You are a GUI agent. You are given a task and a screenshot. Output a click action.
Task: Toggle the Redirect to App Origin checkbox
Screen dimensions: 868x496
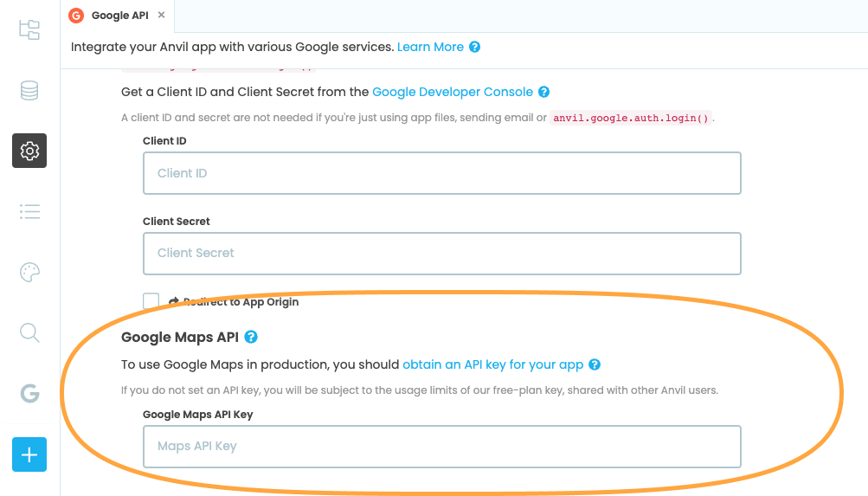pos(151,301)
